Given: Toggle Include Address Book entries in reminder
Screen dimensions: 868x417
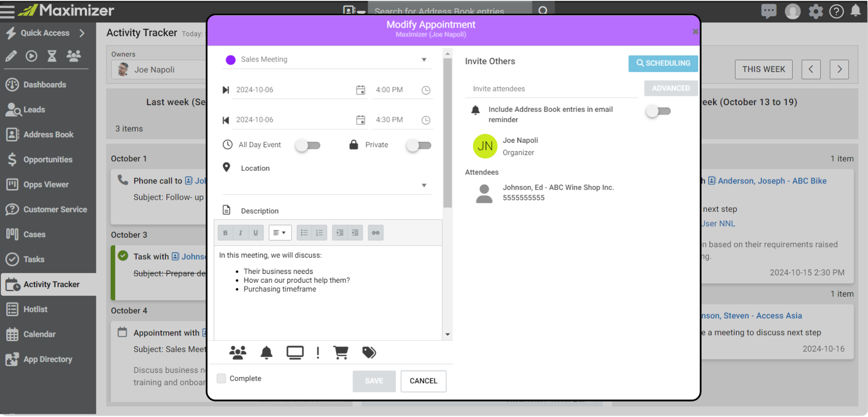Looking at the screenshot, I should click(x=658, y=111).
